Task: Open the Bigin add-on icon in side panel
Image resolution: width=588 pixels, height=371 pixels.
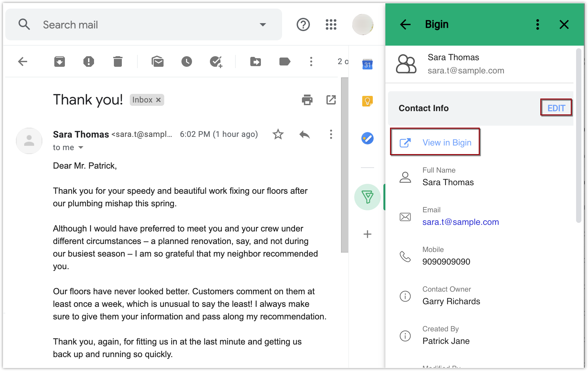Action: click(x=367, y=197)
